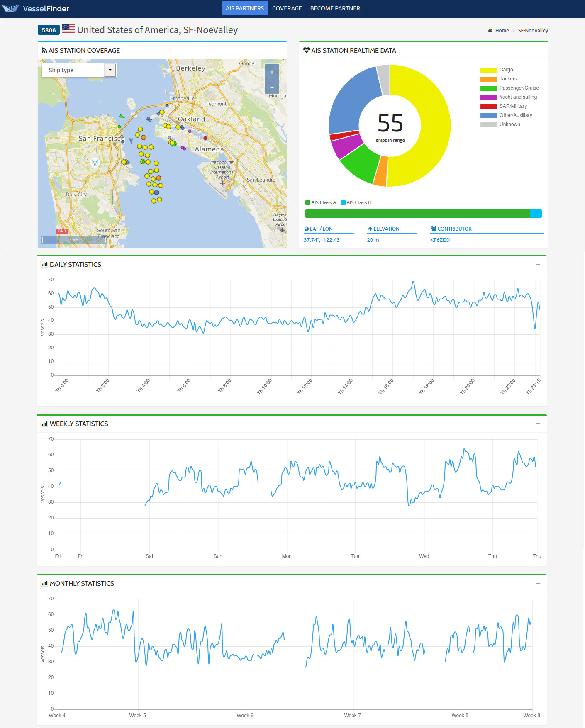Screen dimensions: 585x728
Task: Click the Home breadcrumb link
Action: (x=502, y=31)
